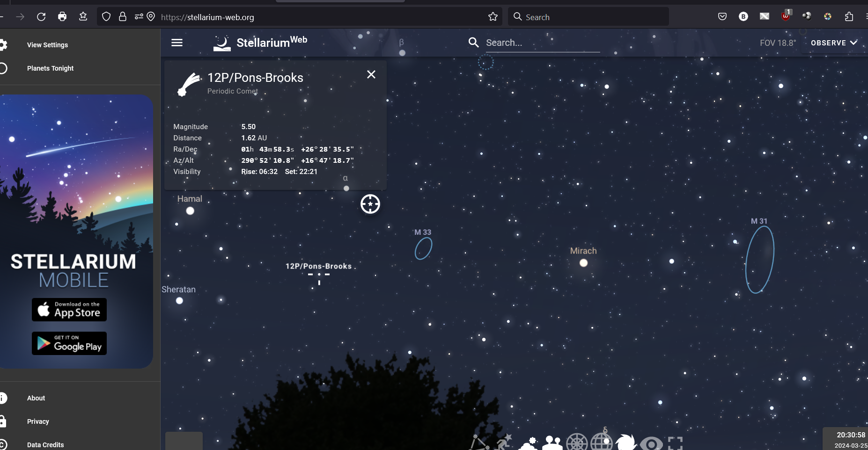868x450 pixels.
Task: Enter fullscreen mode
Action: click(x=675, y=443)
